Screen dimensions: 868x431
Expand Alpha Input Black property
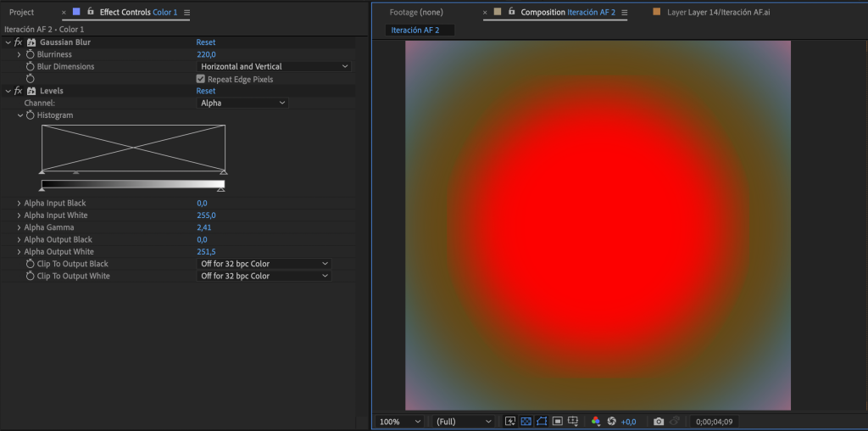pos(19,204)
